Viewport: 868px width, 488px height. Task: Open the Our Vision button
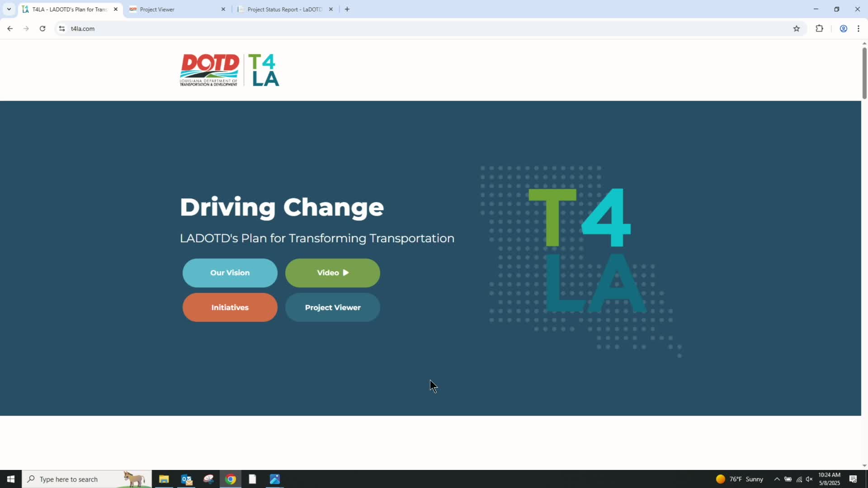[x=230, y=273]
